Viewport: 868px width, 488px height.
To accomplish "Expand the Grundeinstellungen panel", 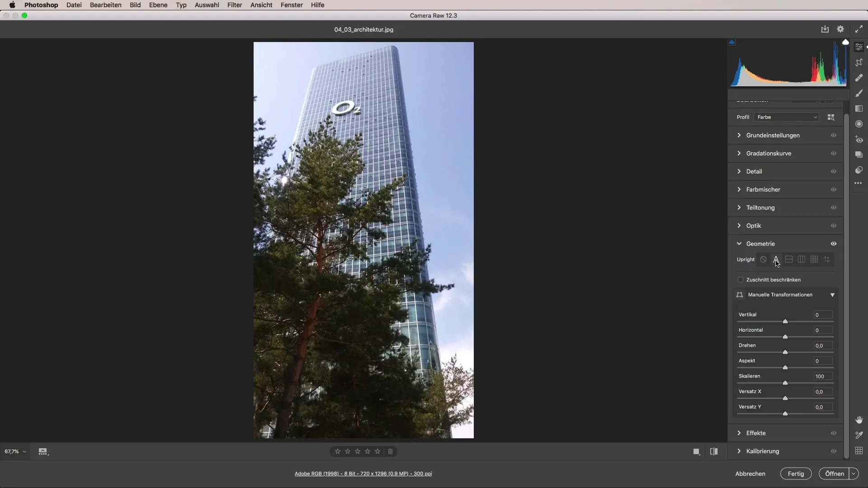I will (x=739, y=135).
